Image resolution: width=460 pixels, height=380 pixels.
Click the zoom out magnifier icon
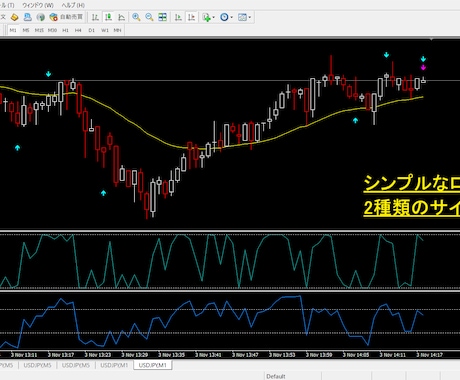click(149, 17)
